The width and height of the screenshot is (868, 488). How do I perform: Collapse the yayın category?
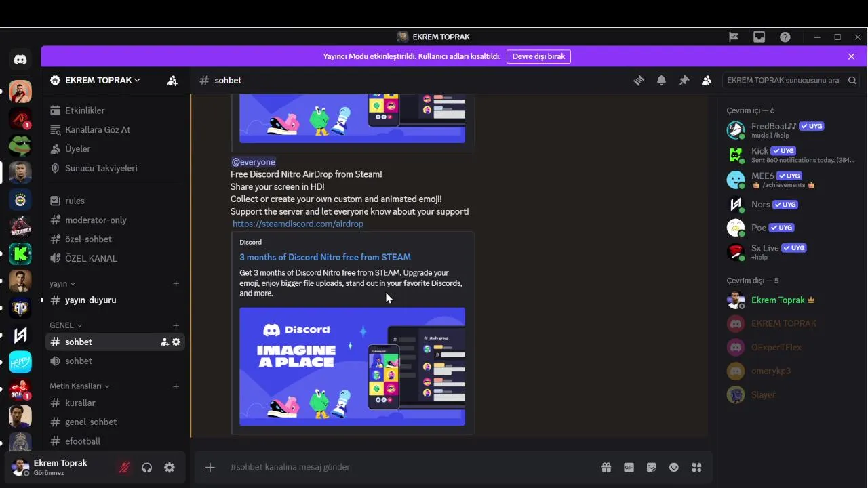coord(62,283)
